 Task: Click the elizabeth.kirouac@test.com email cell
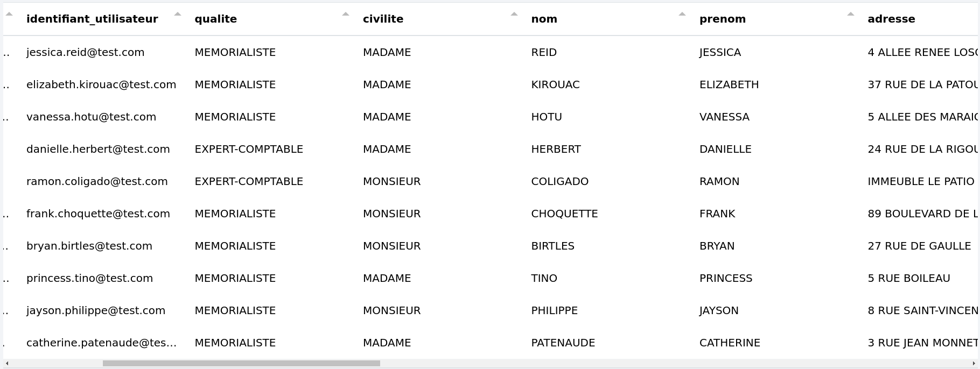[101, 84]
